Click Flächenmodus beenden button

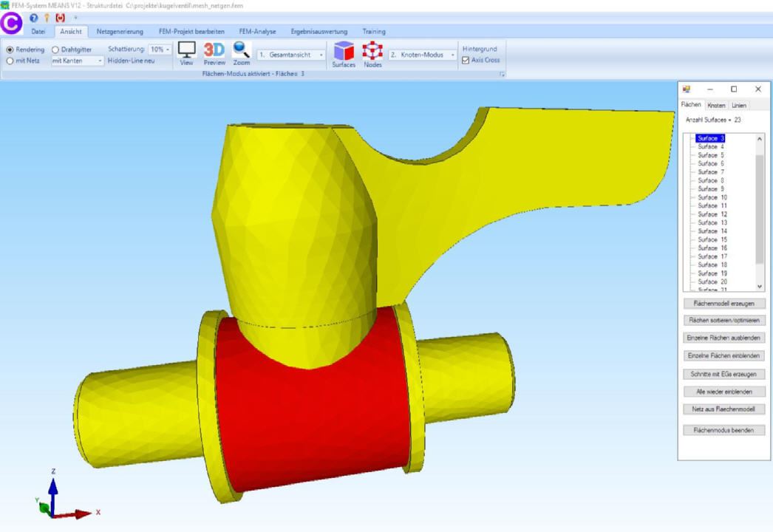pos(723,431)
